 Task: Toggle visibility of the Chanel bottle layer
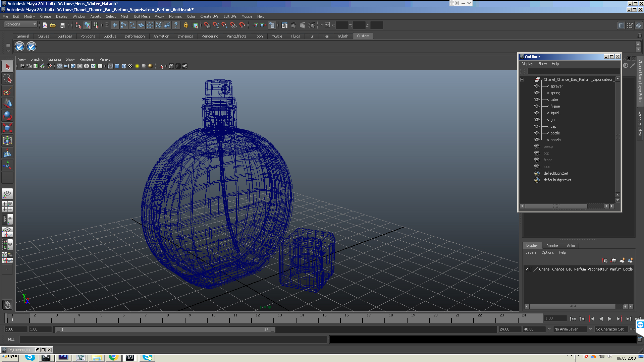point(527,269)
